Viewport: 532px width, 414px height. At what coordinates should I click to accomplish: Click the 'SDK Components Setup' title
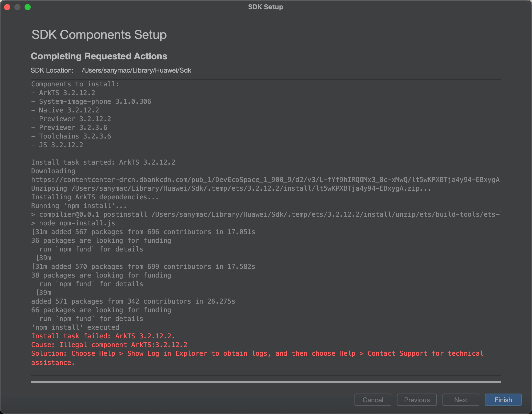pyautogui.click(x=99, y=35)
